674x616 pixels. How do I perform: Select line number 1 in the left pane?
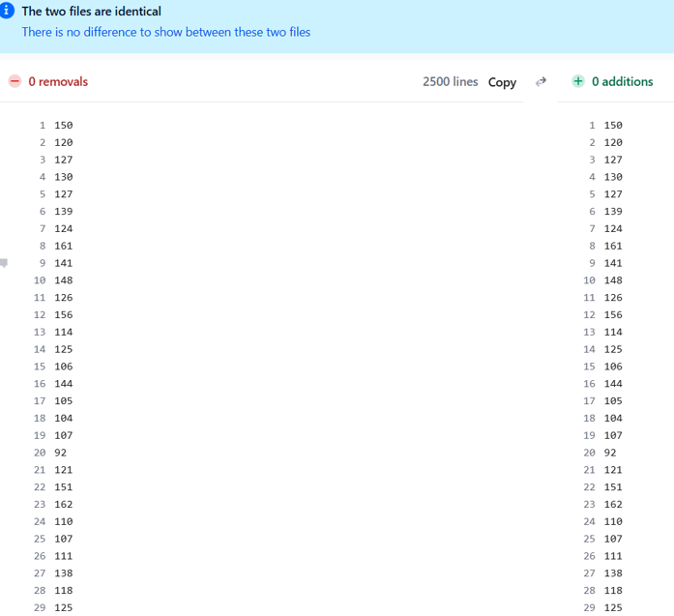click(43, 125)
